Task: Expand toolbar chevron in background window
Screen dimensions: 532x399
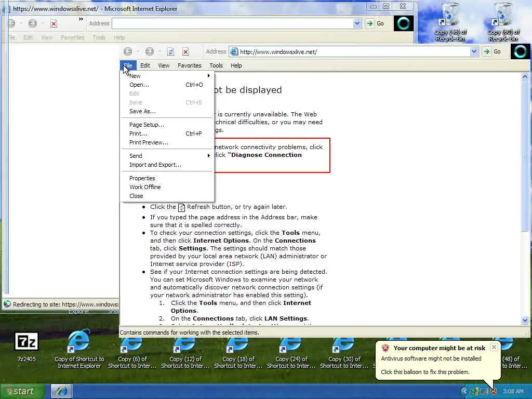Action: click(x=81, y=19)
